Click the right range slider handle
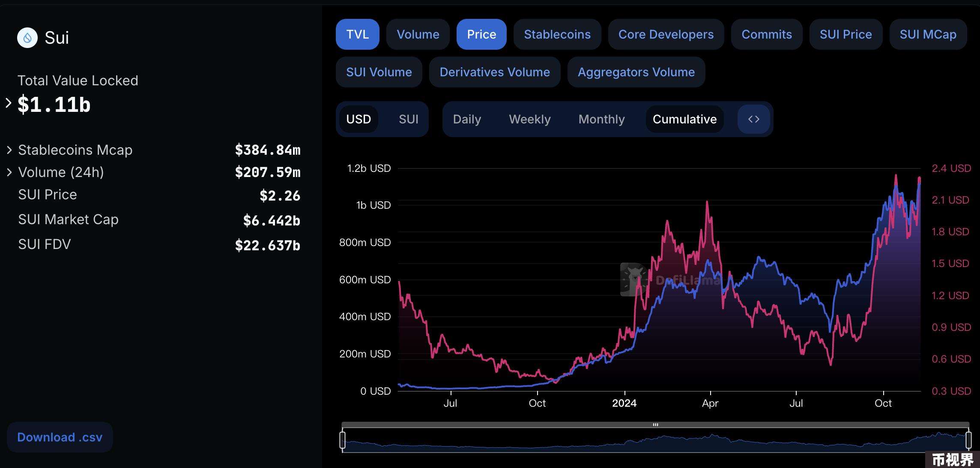Screen dimensions: 980x468 968,440
